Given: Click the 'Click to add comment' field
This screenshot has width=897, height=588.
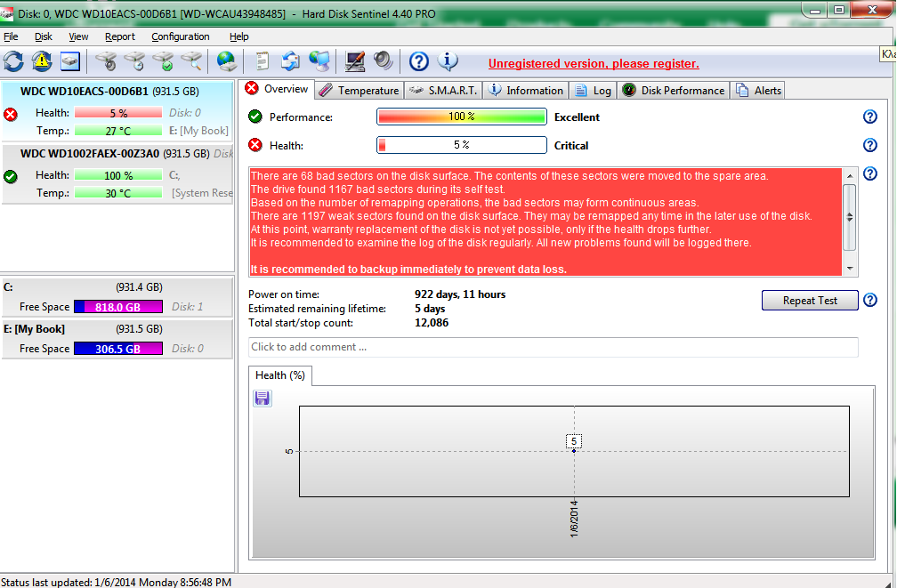Looking at the screenshot, I should (x=554, y=347).
